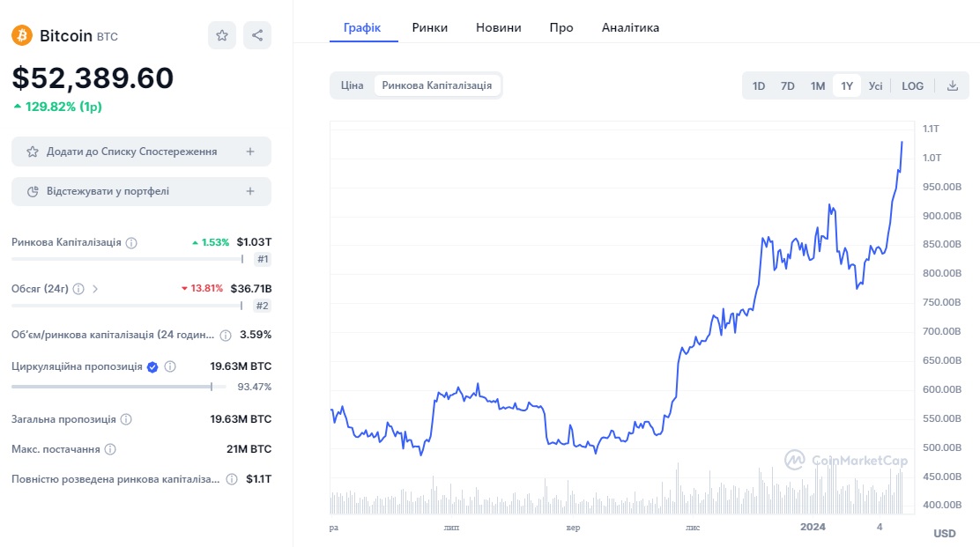Expand the Обсяг (24г) chevron

click(x=95, y=289)
